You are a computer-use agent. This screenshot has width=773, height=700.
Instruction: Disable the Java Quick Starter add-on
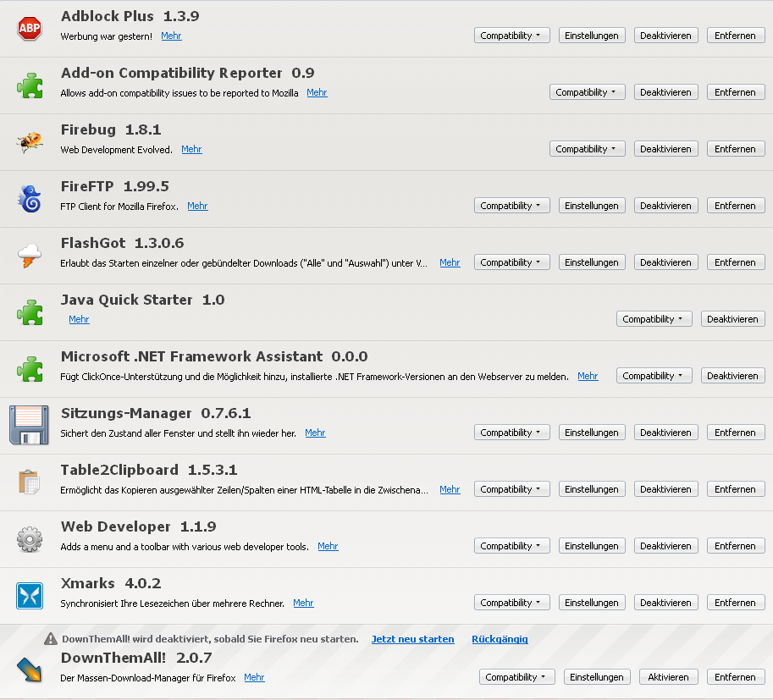click(732, 319)
